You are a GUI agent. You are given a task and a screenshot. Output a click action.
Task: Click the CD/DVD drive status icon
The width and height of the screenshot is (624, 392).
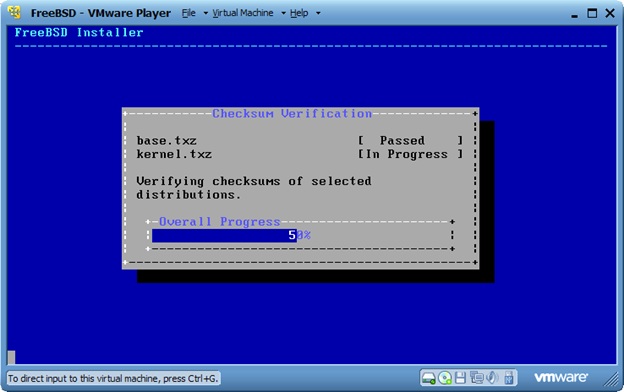click(445, 378)
